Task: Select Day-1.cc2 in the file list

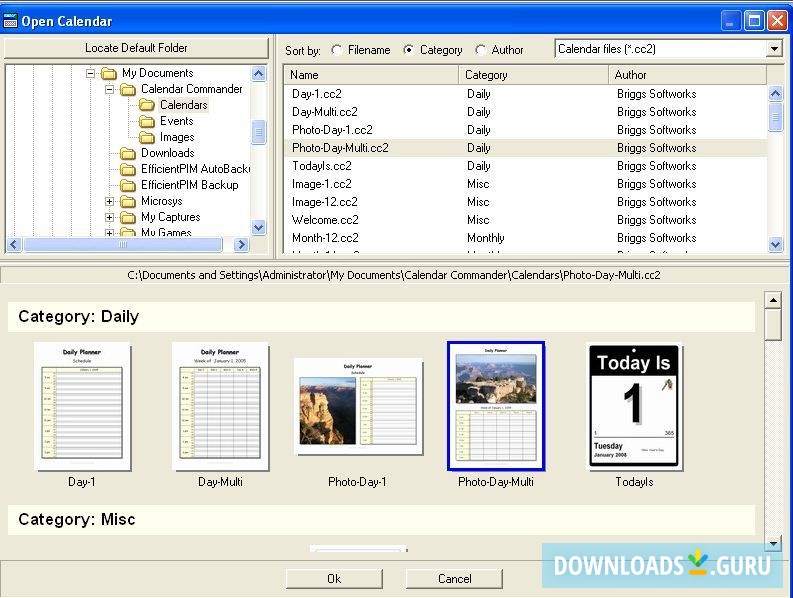Action: (525, 94)
